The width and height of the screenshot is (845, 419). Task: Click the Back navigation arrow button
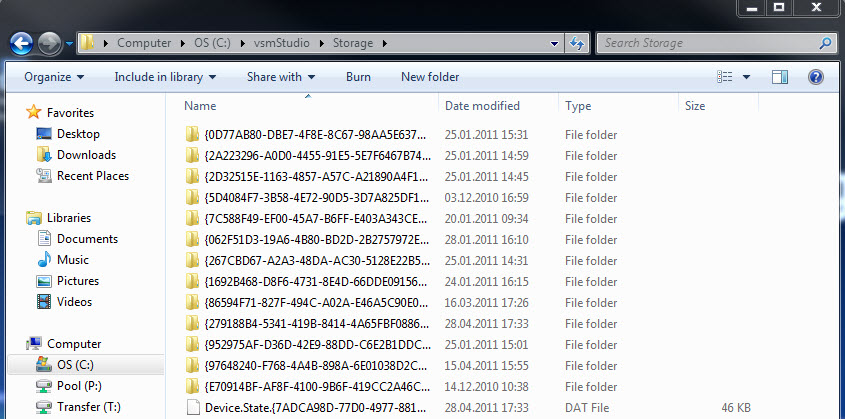22,44
